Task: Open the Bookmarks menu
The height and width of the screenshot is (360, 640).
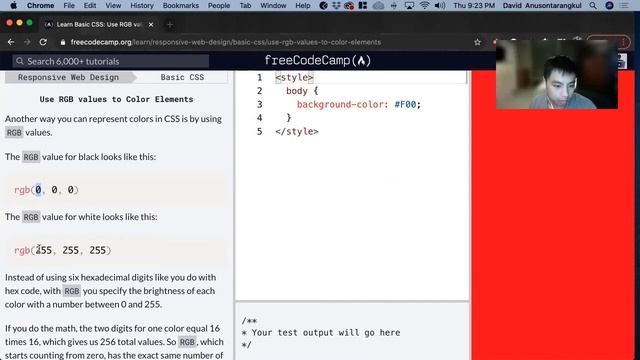Action: (x=180, y=5)
